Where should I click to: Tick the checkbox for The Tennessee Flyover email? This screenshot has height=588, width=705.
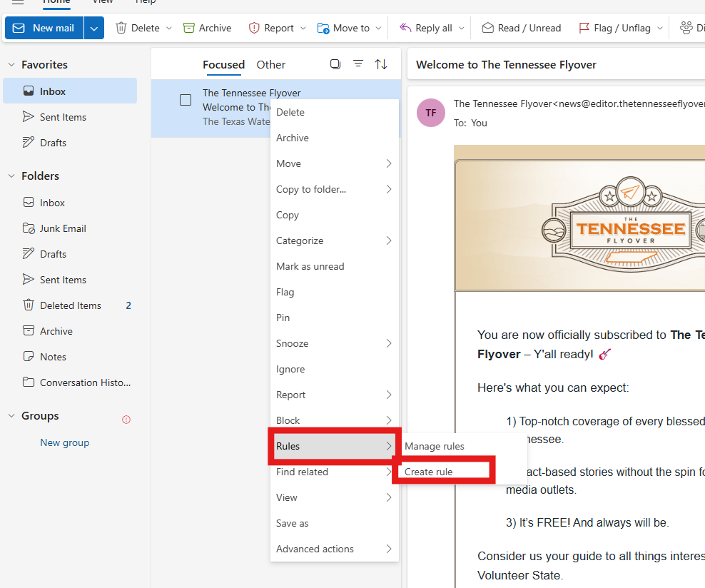pos(186,100)
